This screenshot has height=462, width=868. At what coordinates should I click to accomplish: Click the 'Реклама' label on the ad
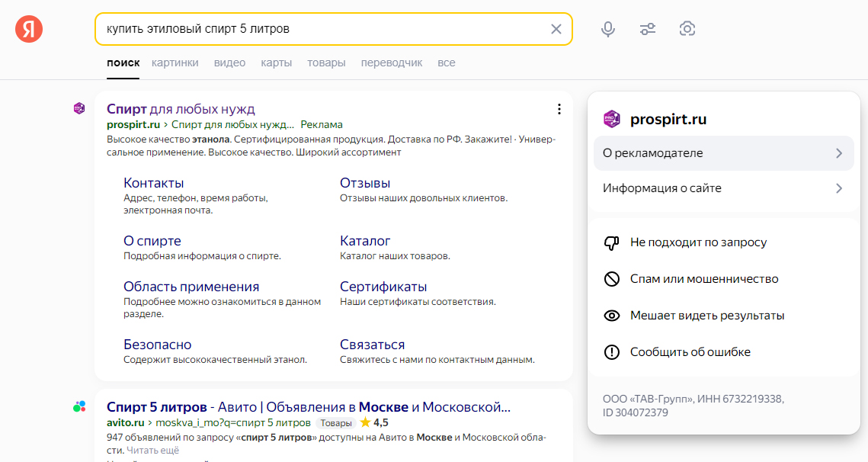click(x=322, y=124)
